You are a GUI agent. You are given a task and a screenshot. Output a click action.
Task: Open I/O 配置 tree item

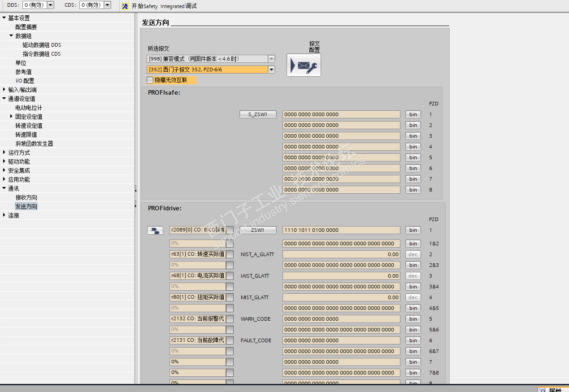[x=25, y=81]
